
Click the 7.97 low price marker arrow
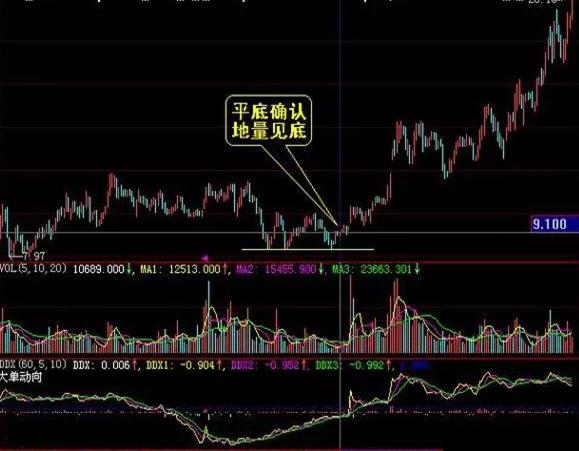click(x=15, y=256)
